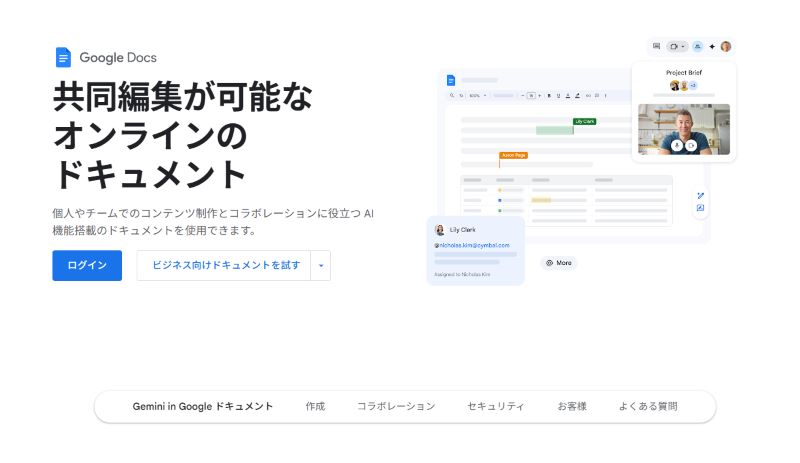Open the よくある質問 tab
This screenshot has height=463, width=800.
point(648,406)
